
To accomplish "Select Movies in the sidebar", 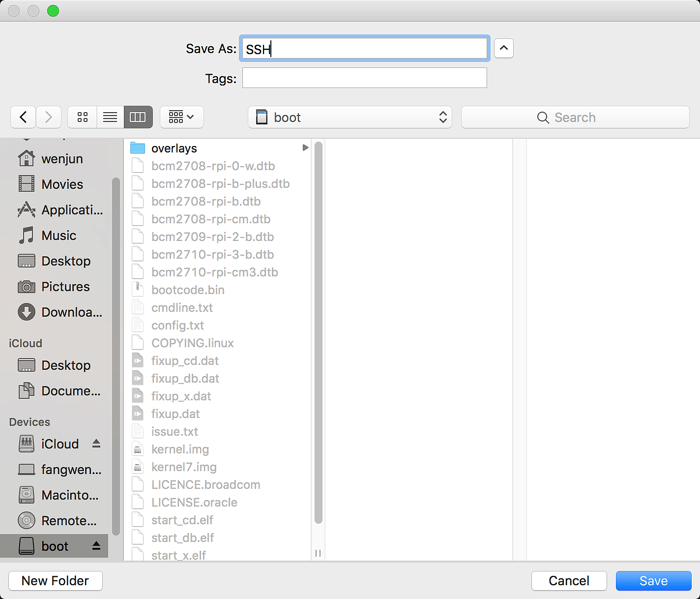I will (62, 184).
